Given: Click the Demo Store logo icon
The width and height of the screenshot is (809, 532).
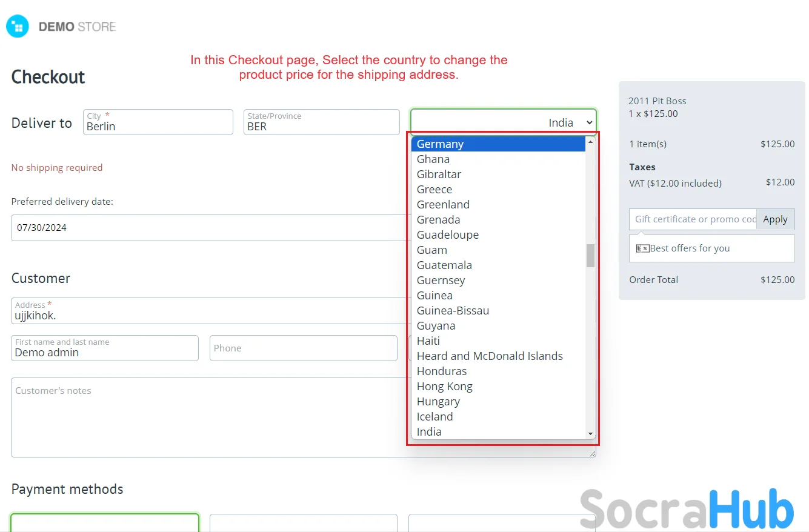Looking at the screenshot, I should [x=18, y=27].
